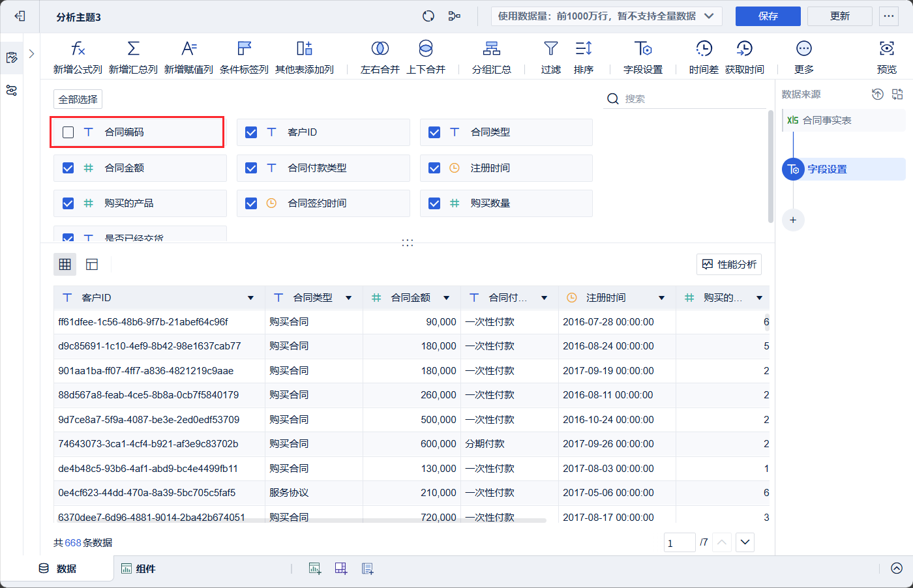The image size is (913, 588).
Task: Go to next page with down arrow
Action: point(745,542)
